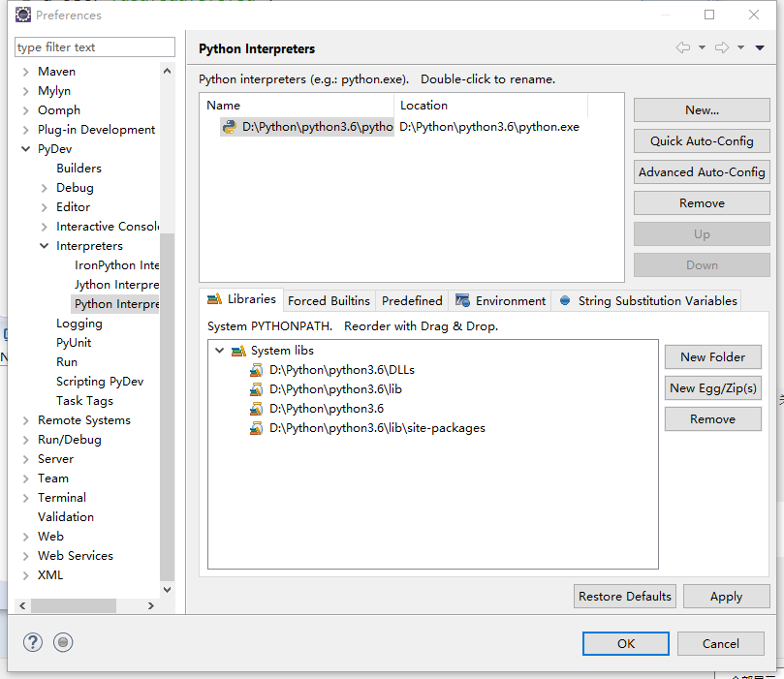Select the D:\Python\python3.6\lib\site-packages entry

click(x=376, y=427)
